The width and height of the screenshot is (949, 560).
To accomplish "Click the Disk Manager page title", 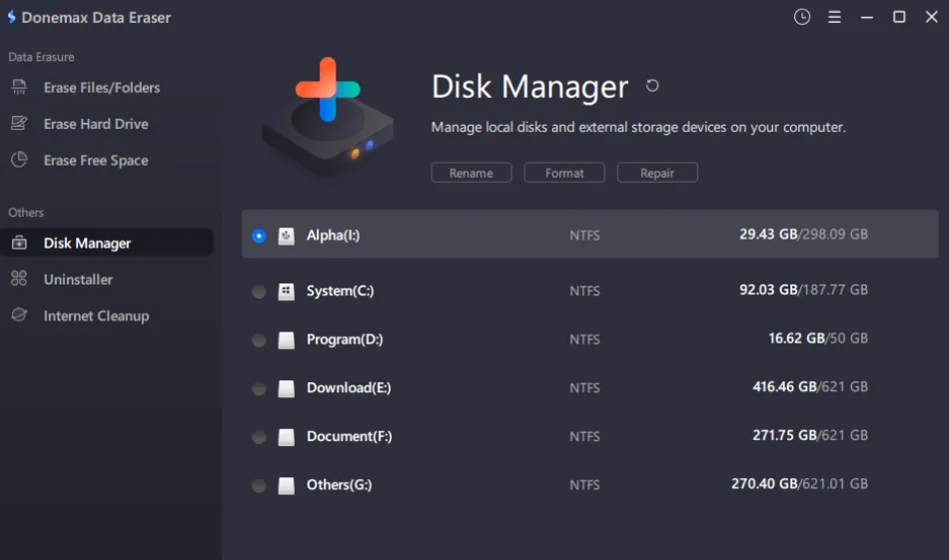I will pyautogui.click(x=529, y=87).
